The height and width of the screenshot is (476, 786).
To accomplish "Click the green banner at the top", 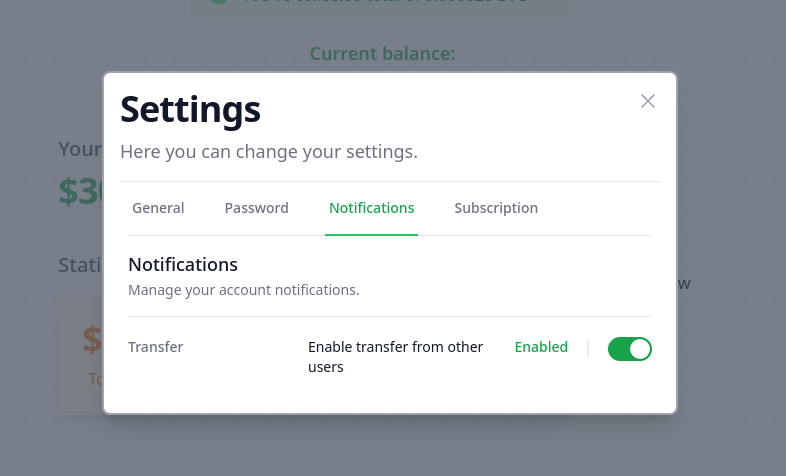I will coord(382,8).
